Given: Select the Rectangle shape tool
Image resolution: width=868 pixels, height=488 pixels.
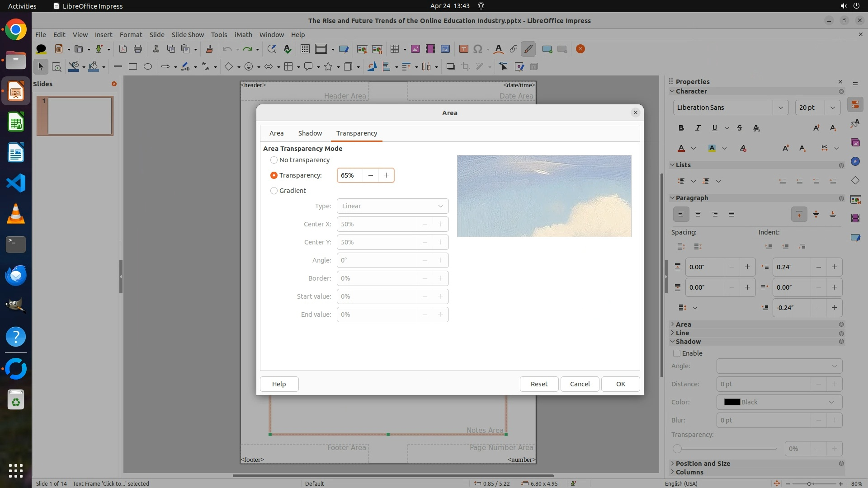Looking at the screenshot, I should click(x=133, y=67).
